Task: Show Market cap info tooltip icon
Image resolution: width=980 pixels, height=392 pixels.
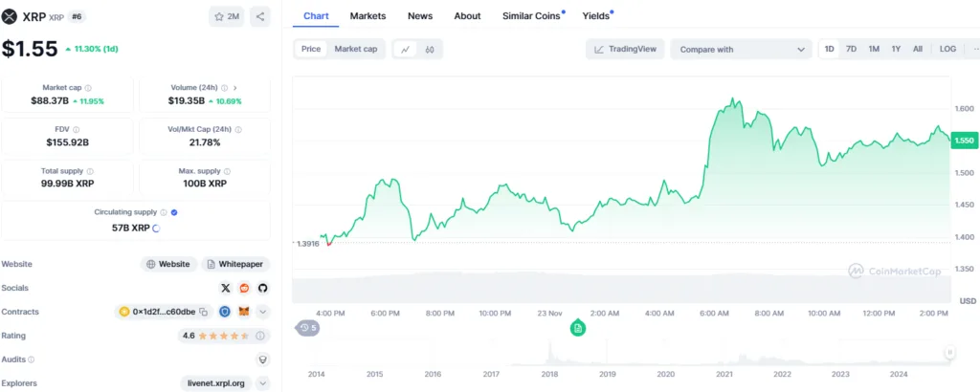Action: coord(88,88)
